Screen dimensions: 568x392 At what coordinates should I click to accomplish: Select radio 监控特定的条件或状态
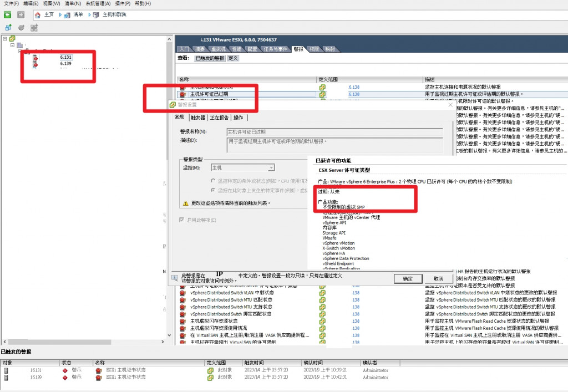(x=213, y=181)
